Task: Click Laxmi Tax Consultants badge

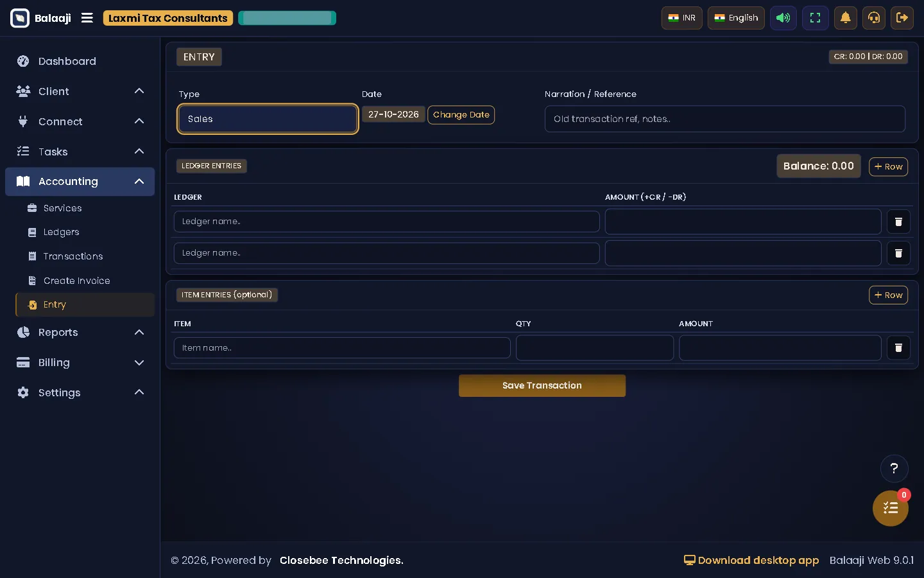Action: pyautogui.click(x=168, y=18)
